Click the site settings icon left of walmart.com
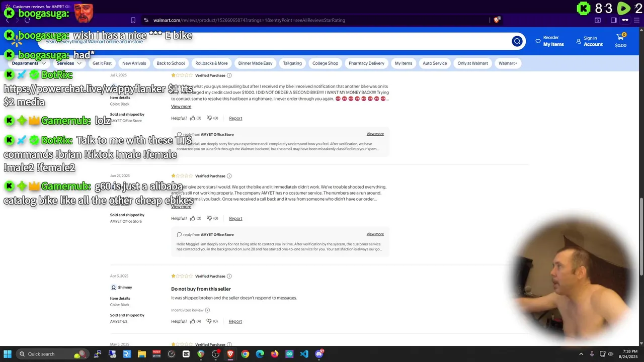This screenshot has height=362, width=644. (x=146, y=20)
